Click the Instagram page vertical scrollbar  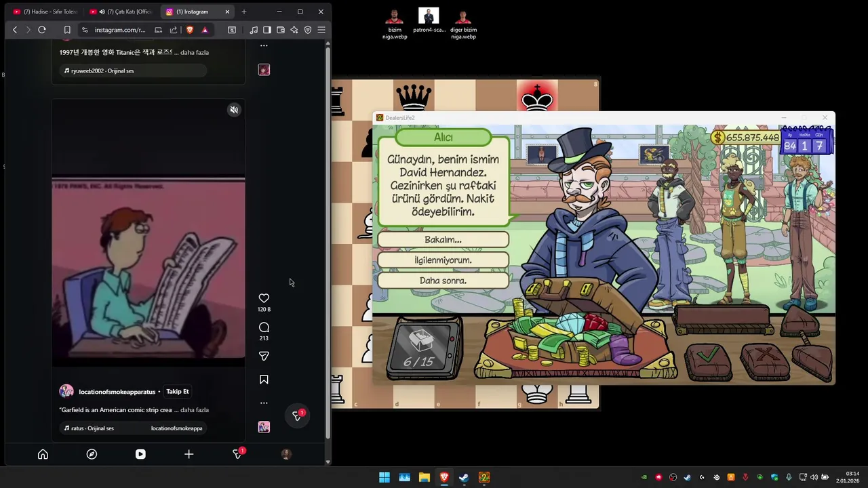click(328, 244)
